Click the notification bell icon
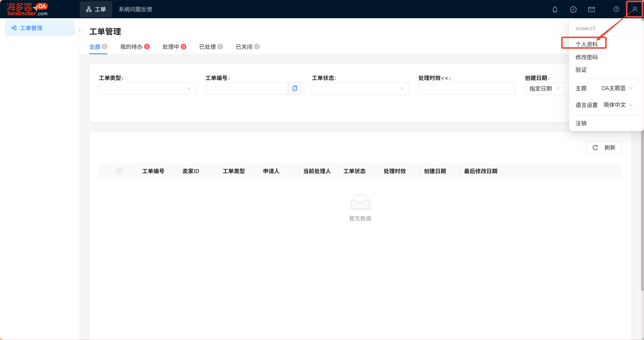 [555, 10]
